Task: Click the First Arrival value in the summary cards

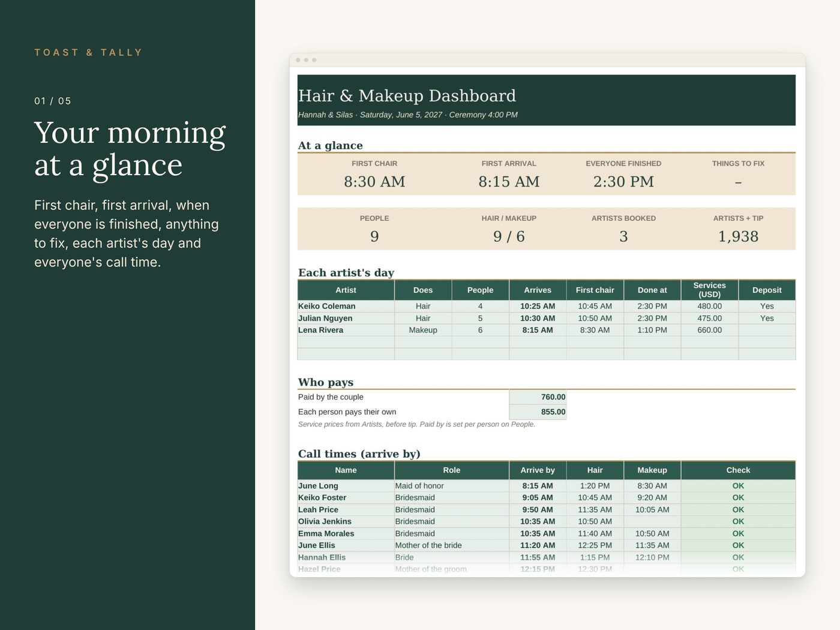Action: coord(509,181)
